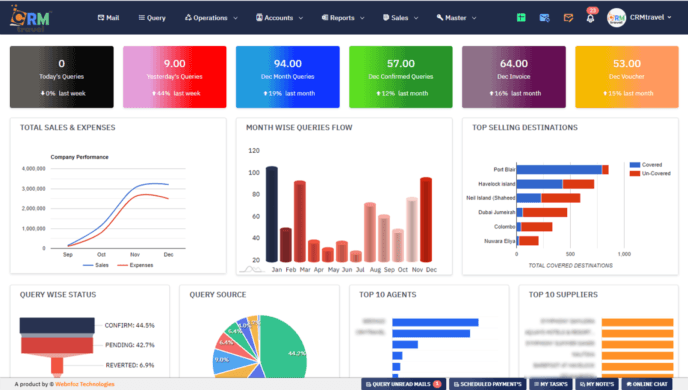Open My Task's tab
The width and height of the screenshot is (688, 390).
[551, 384]
